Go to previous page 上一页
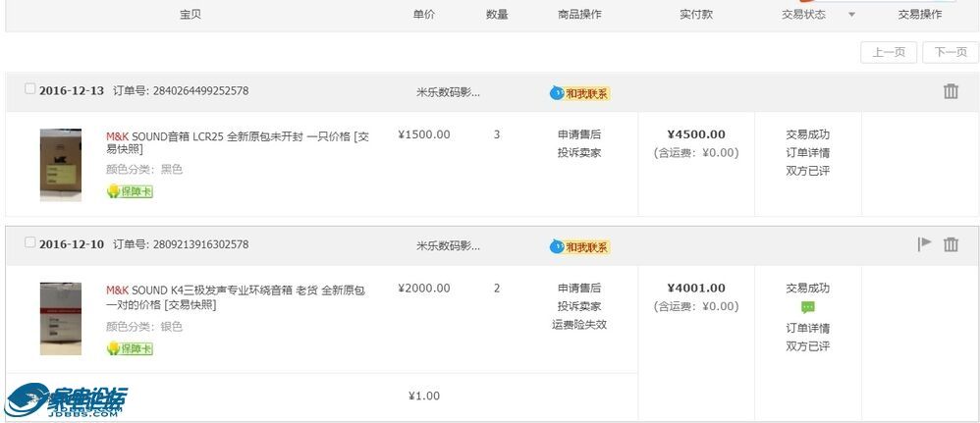 click(889, 52)
